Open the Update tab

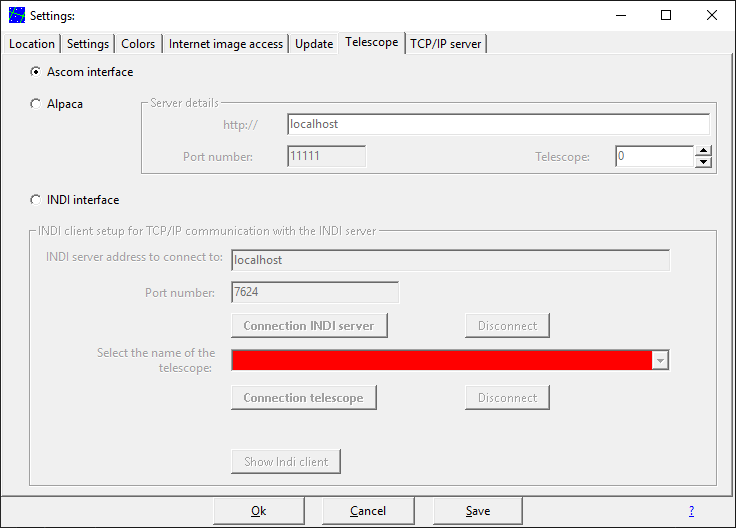(314, 44)
